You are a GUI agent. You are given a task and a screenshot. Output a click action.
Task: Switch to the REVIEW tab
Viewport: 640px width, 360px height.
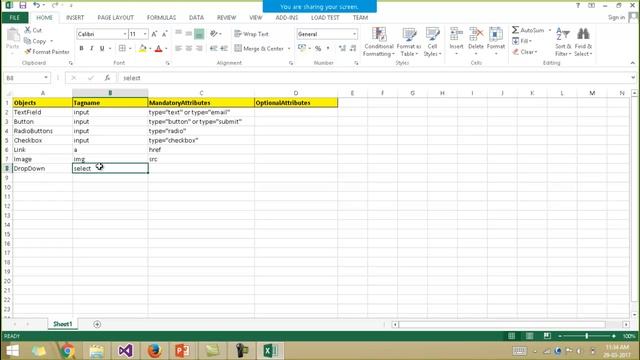click(x=226, y=18)
